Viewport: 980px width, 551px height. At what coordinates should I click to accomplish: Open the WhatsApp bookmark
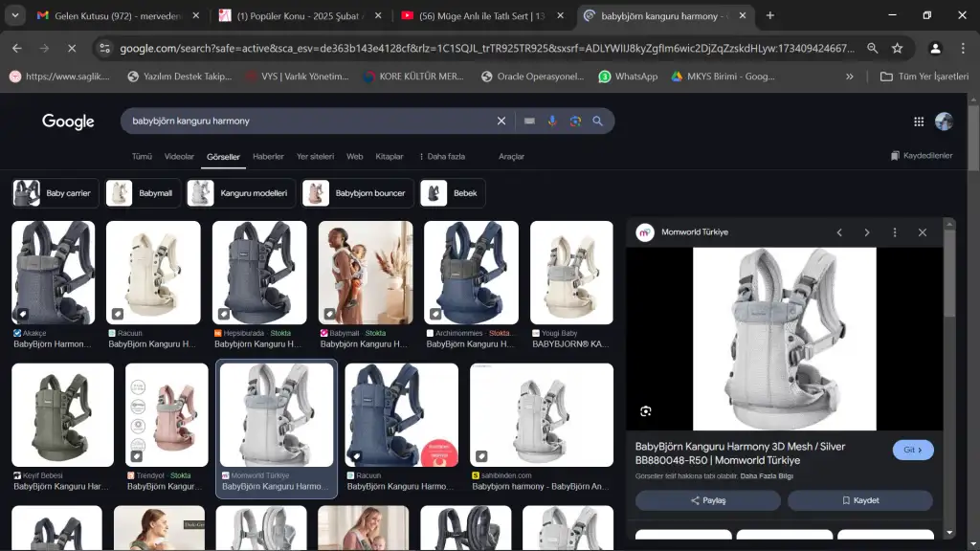(x=628, y=77)
